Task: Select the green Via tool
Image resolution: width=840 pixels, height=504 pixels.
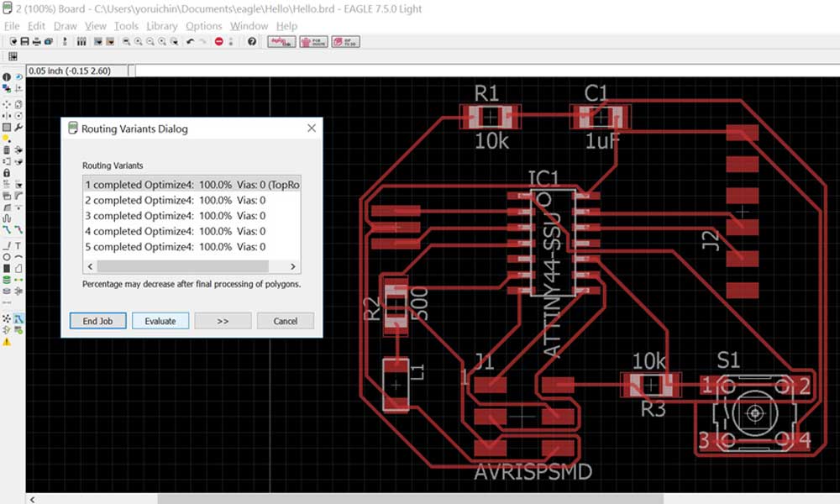Action: point(7,280)
